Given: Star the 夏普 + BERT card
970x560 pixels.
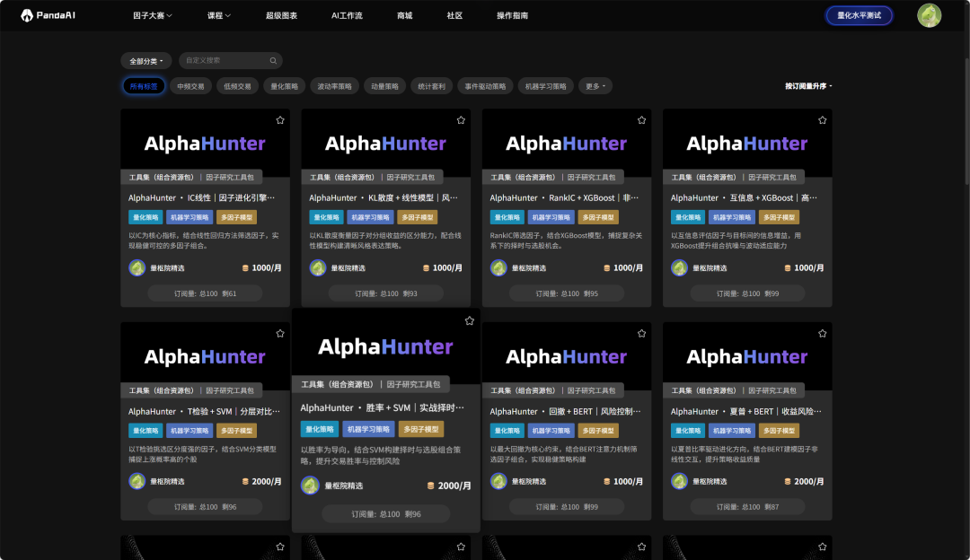Looking at the screenshot, I should tap(822, 333).
